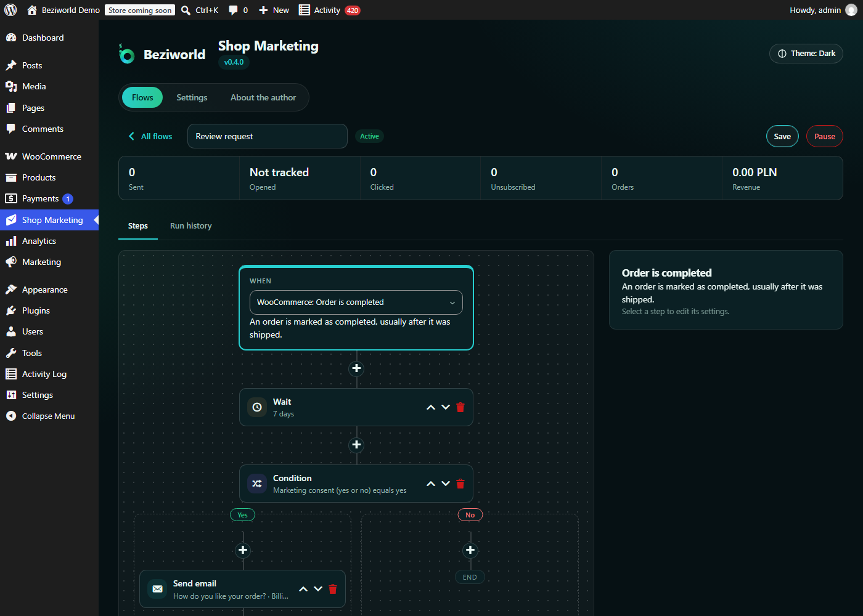Open comments bubble in admin bar

pos(238,10)
